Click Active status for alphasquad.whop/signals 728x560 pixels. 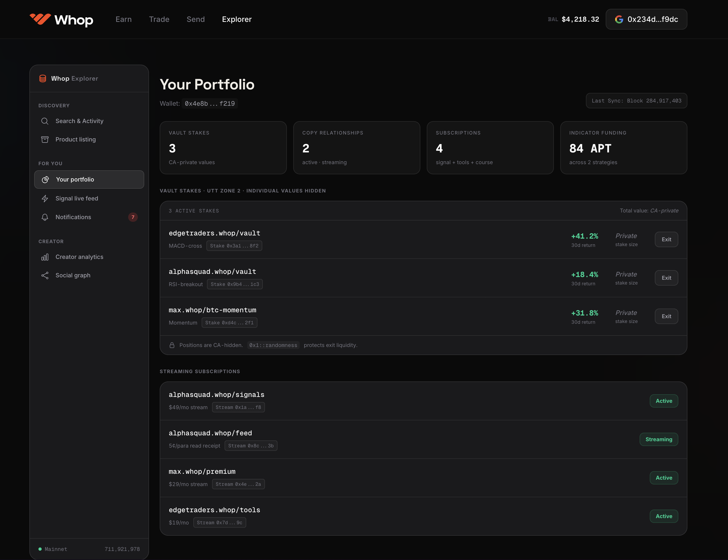(664, 401)
